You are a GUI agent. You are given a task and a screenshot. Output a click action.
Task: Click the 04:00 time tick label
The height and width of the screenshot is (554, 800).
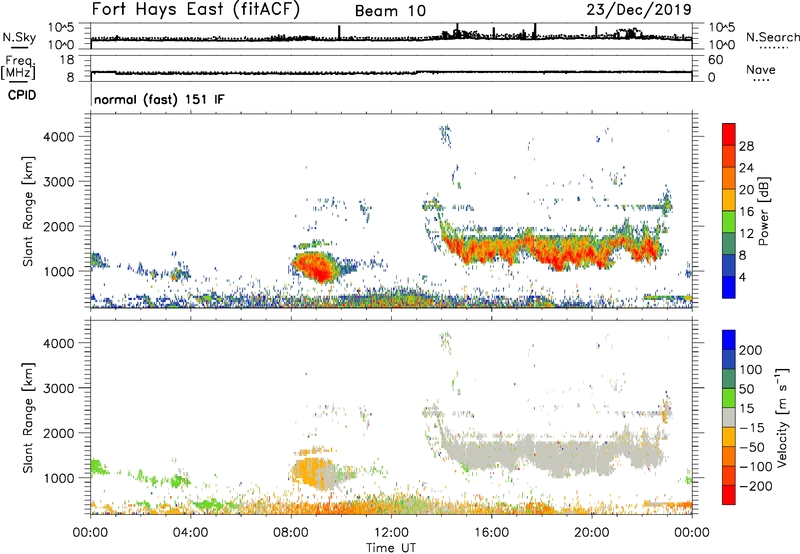click(x=190, y=533)
